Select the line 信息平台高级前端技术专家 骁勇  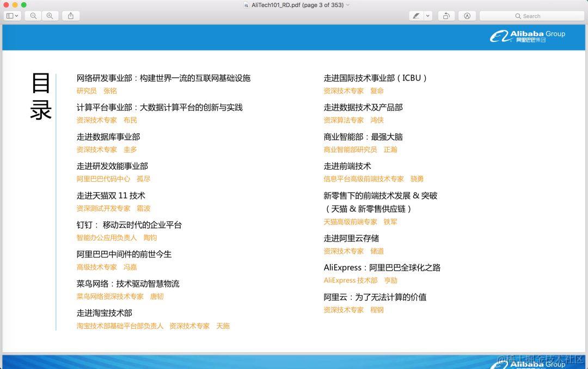373,179
